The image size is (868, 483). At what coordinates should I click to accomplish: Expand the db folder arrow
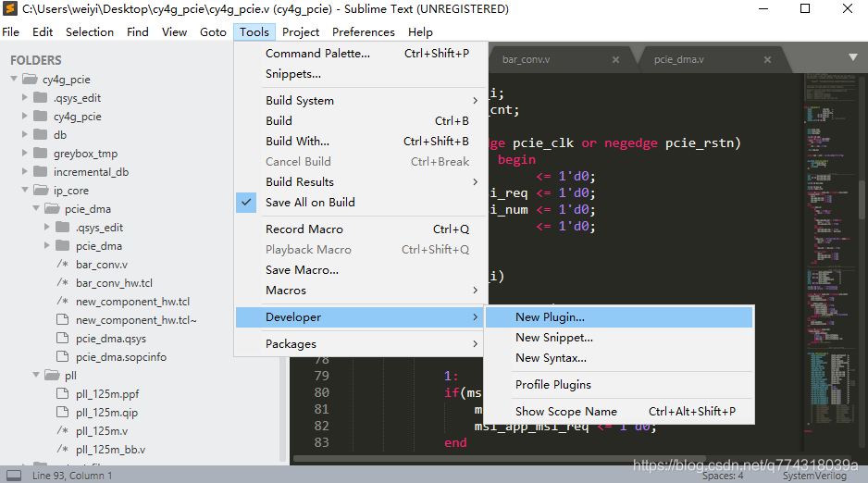24,134
